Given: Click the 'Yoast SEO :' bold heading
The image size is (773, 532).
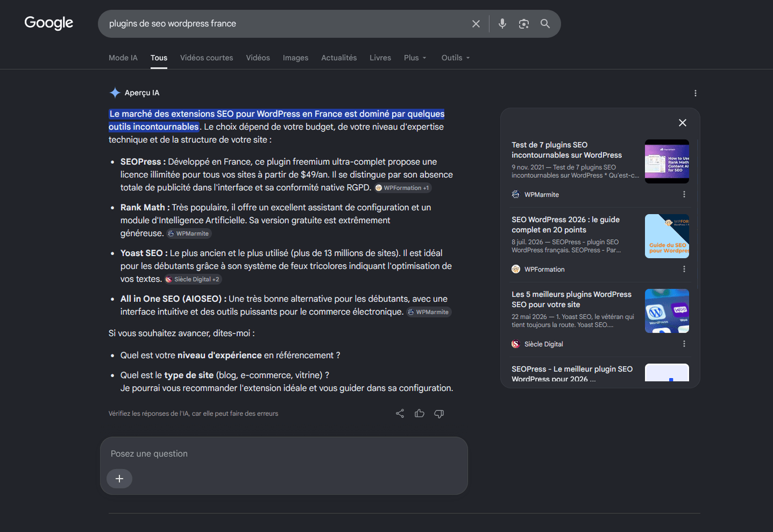Looking at the screenshot, I should point(144,253).
